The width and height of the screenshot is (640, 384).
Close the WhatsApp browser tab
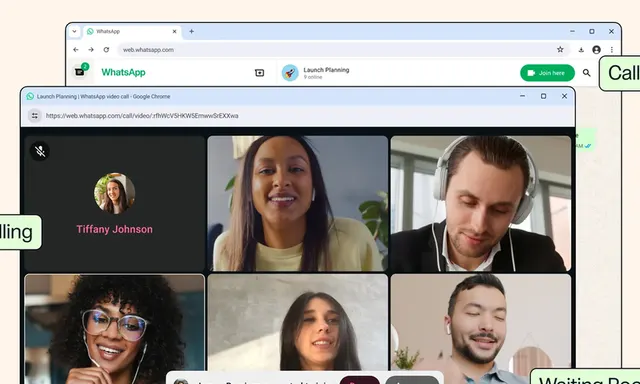pos(175,31)
